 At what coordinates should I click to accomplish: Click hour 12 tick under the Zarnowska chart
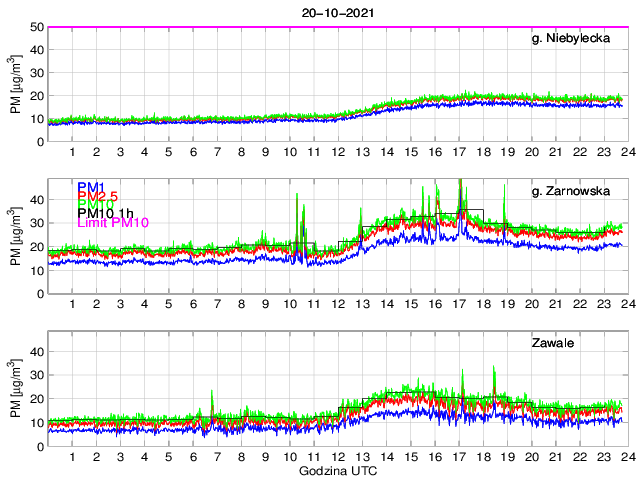[x=337, y=304]
